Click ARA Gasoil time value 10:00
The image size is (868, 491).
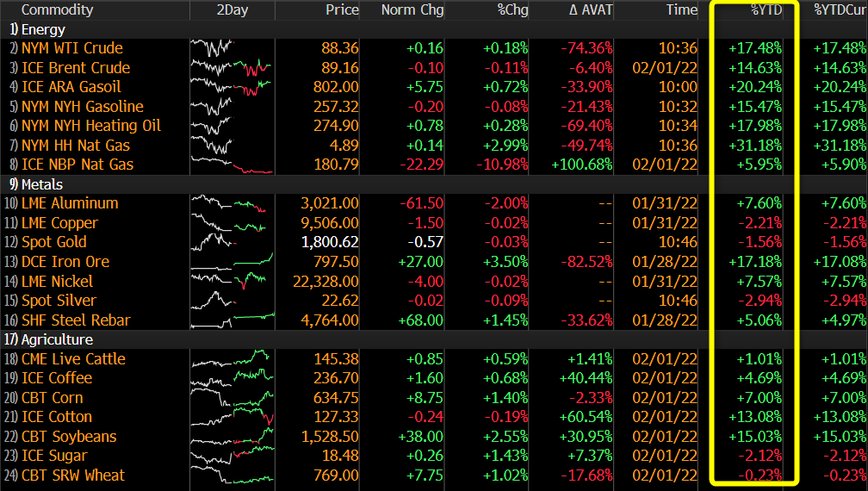coord(679,87)
